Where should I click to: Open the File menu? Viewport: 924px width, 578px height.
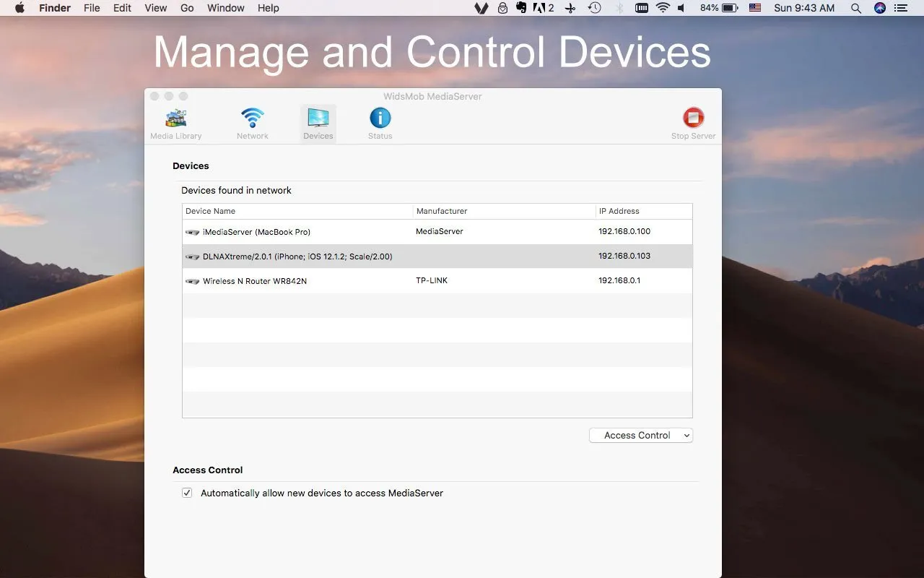tap(92, 8)
